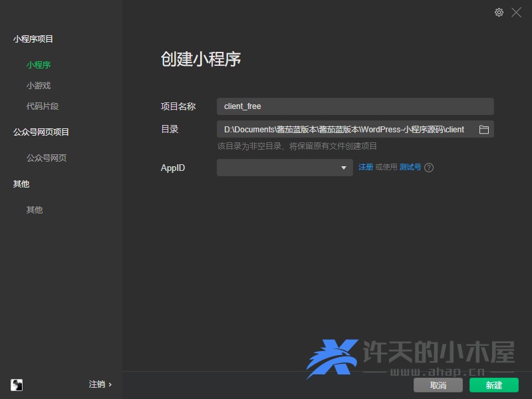This screenshot has height=399, width=532.
Task: Open the AppID help question mark
Action: pos(429,168)
